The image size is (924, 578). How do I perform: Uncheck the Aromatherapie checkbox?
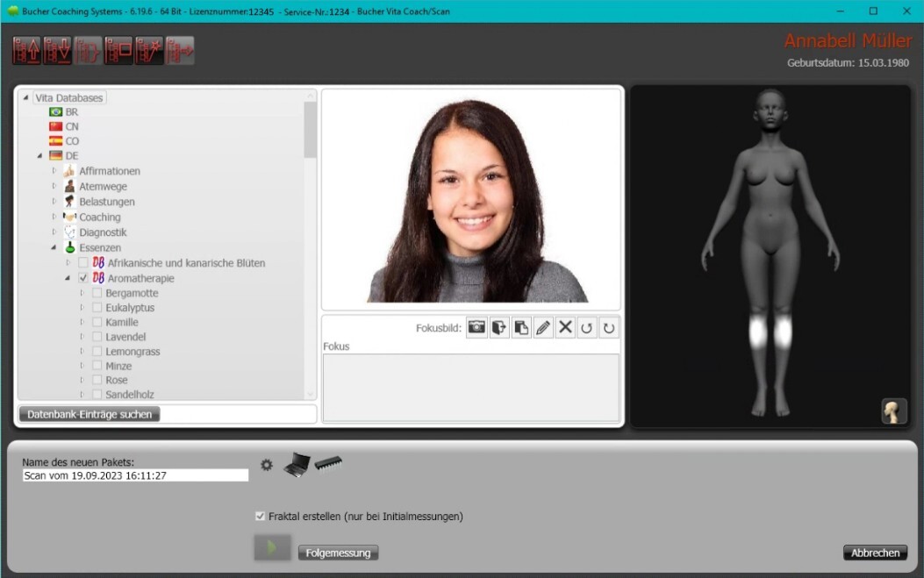(83, 278)
